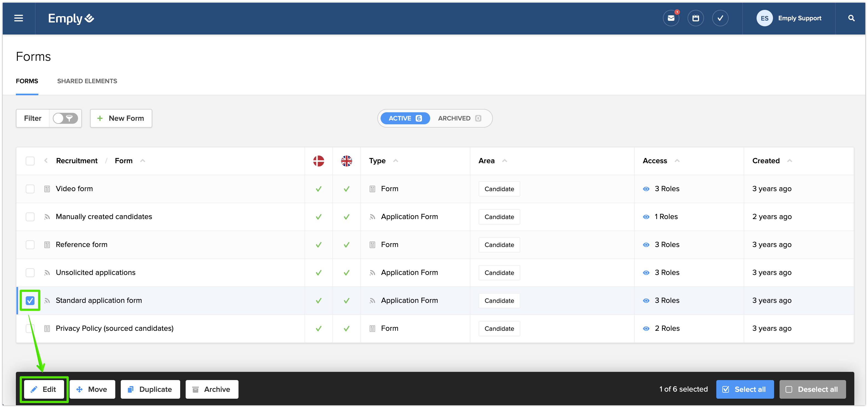Click Deselect all button
868x408 pixels.
812,389
